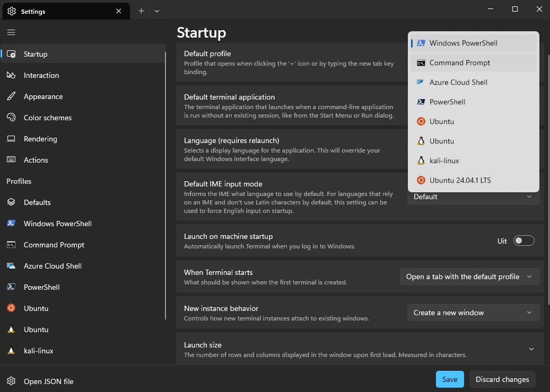Click the hamburger navigation menu icon
550x392 pixels.
point(11,32)
